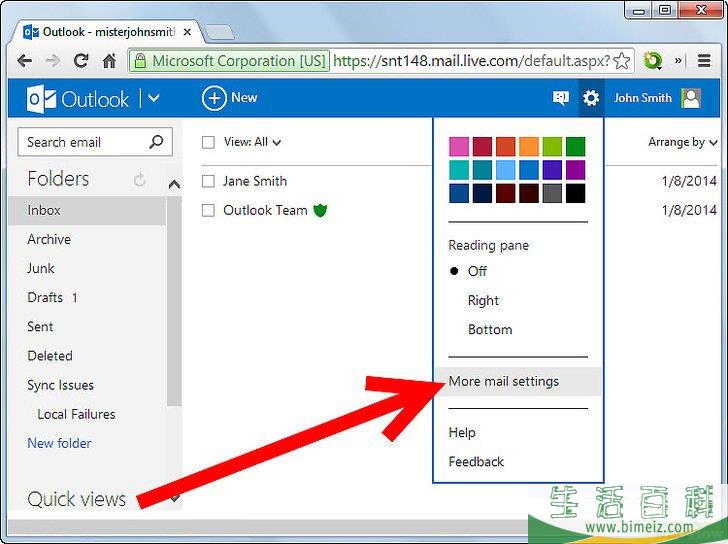The image size is (728, 544).
Task: Check the select-all messages checkbox
Action: (208, 142)
